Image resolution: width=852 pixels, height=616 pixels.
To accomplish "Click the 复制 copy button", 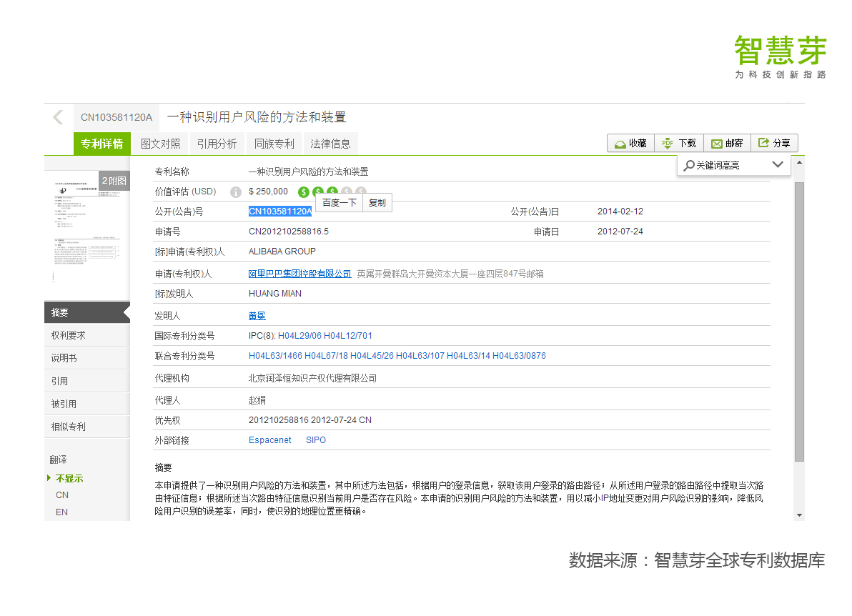I will (x=377, y=203).
